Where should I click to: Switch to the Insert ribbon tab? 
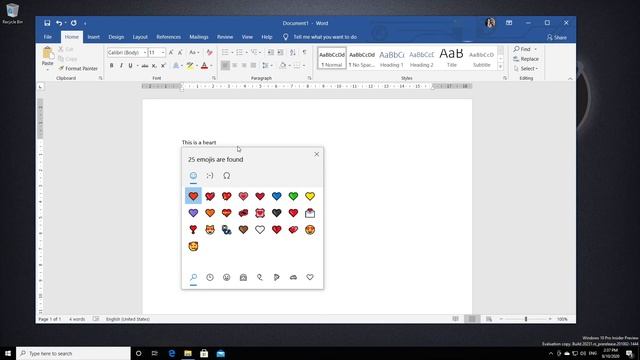(x=93, y=37)
